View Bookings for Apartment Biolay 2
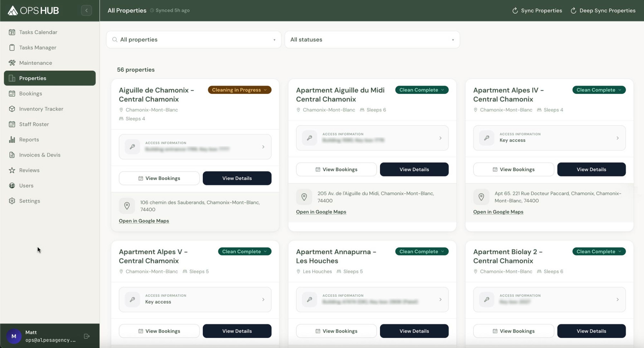The image size is (644, 348). tap(513, 331)
